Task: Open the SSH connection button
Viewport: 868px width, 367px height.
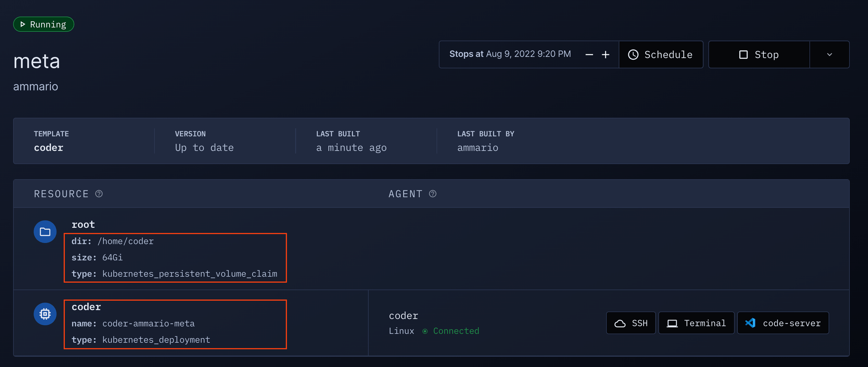Action: point(631,323)
